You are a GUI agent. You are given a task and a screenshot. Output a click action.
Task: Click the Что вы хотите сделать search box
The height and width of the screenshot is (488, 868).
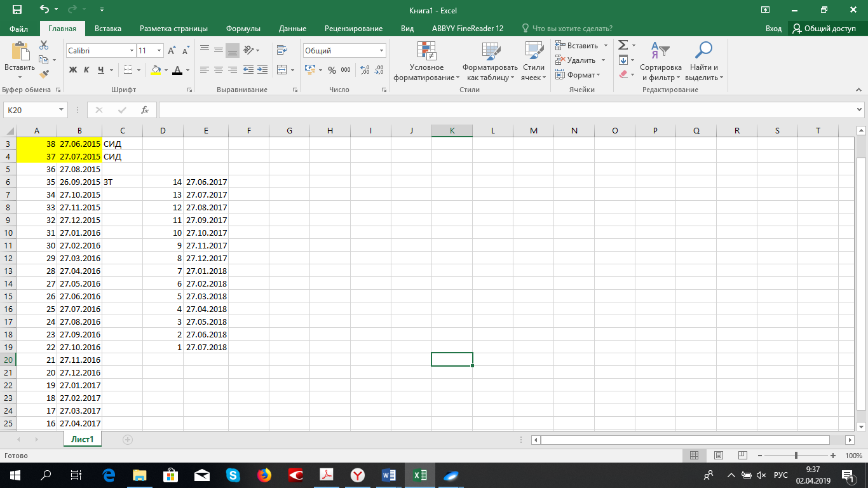pos(567,29)
